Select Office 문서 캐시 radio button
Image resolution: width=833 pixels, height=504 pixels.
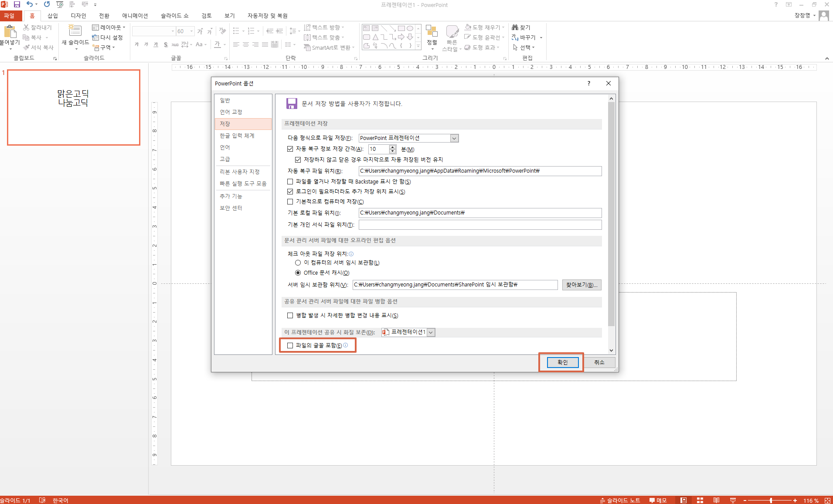[x=298, y=273]
